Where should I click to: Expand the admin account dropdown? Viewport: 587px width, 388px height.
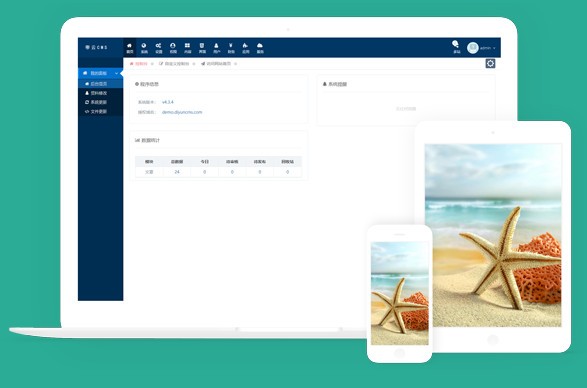[482, 48]
